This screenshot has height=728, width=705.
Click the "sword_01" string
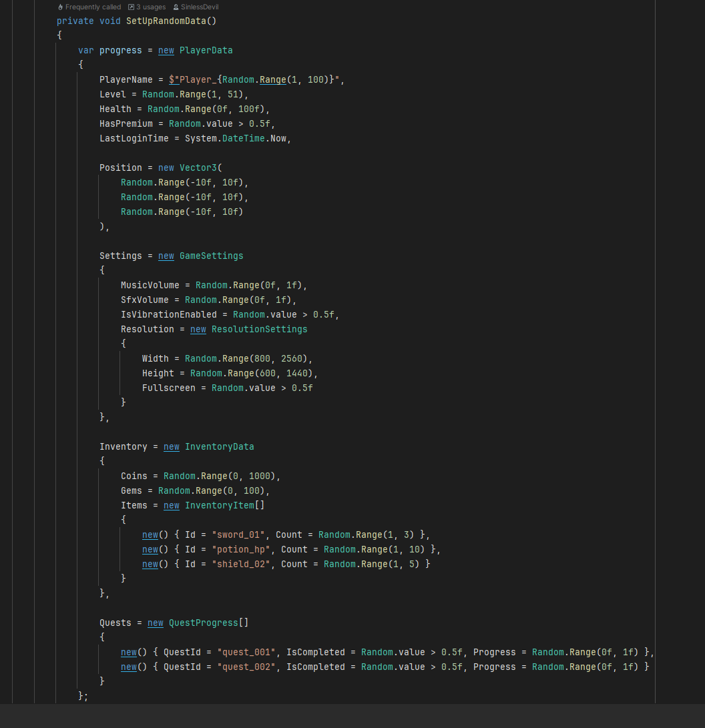(238, 535)
